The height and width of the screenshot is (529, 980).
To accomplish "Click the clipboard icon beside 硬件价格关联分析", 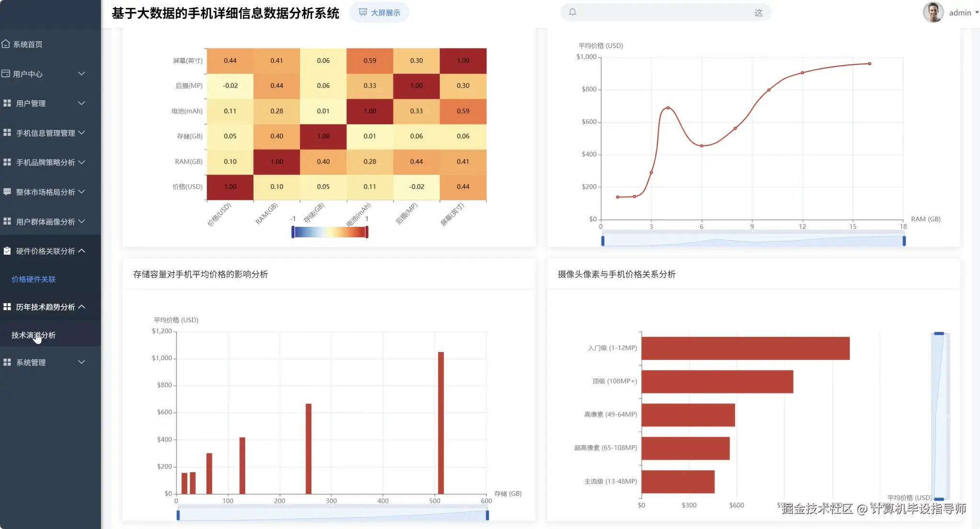I will tap(7, 251).
